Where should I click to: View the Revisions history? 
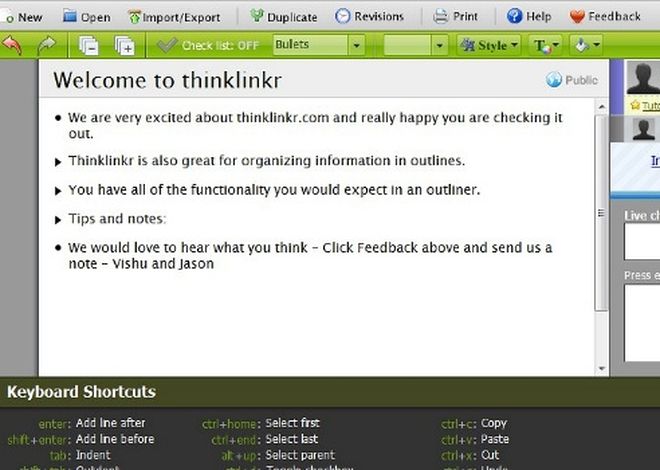(369, 16)
